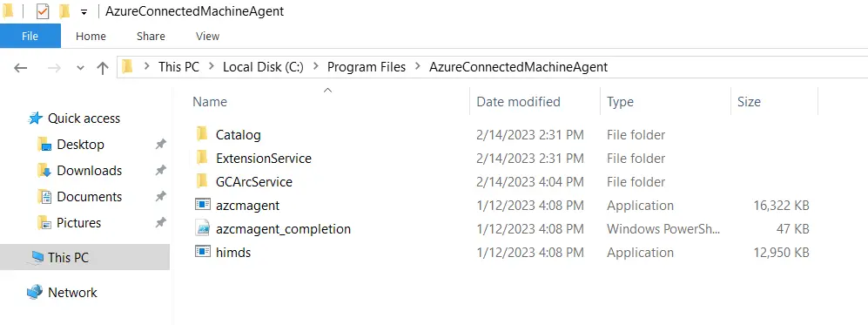868x325 pixels.
Task: Select the GCArcService folder icon
Action: pyautogui.click(x=203, y=181)
